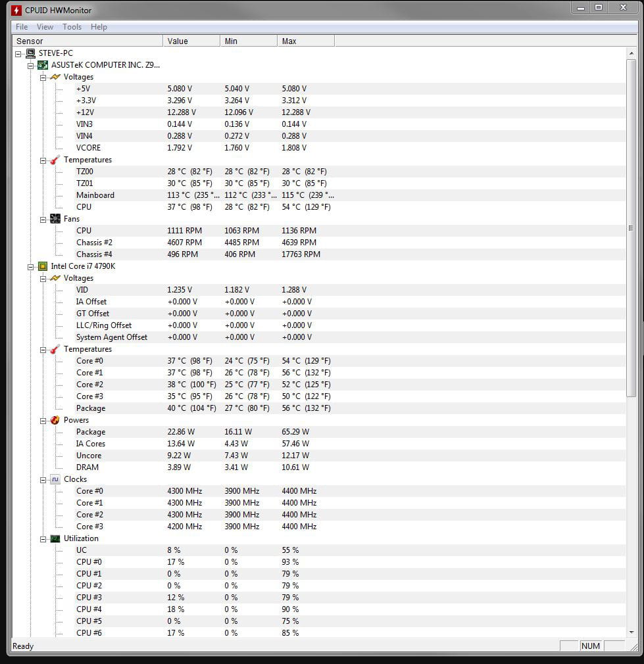This screenshot has height=664, width=644.
Task: Click the Min column header
Action: coord(249,41)
